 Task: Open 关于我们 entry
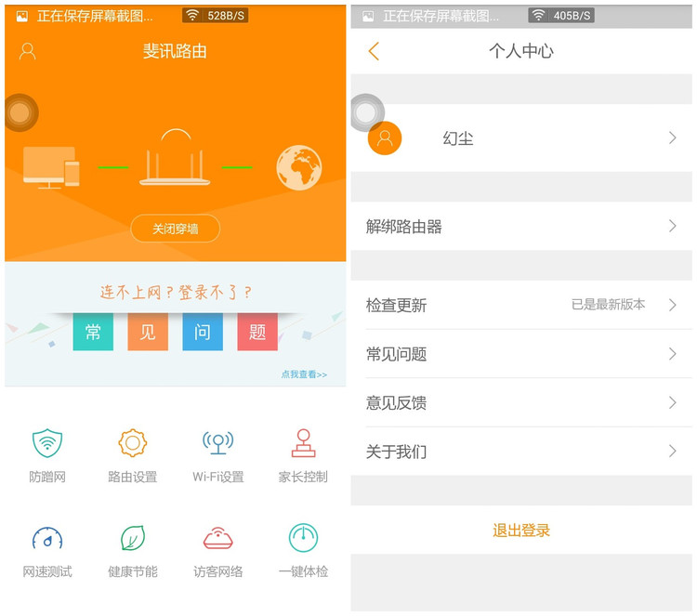click(x=521, y=452)
